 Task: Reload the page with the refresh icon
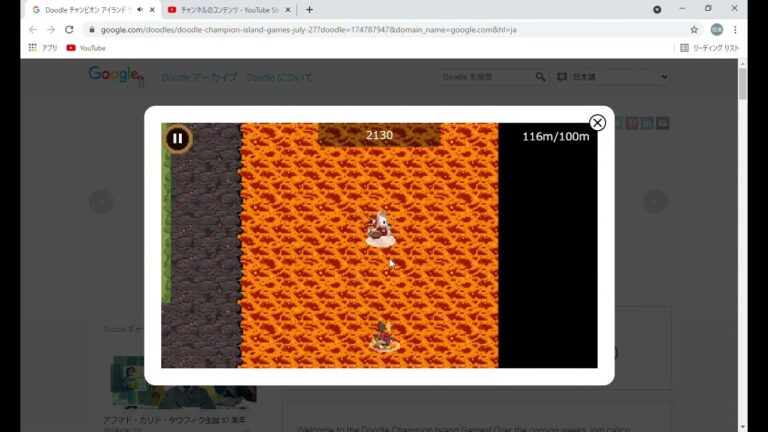coord(69,30)
